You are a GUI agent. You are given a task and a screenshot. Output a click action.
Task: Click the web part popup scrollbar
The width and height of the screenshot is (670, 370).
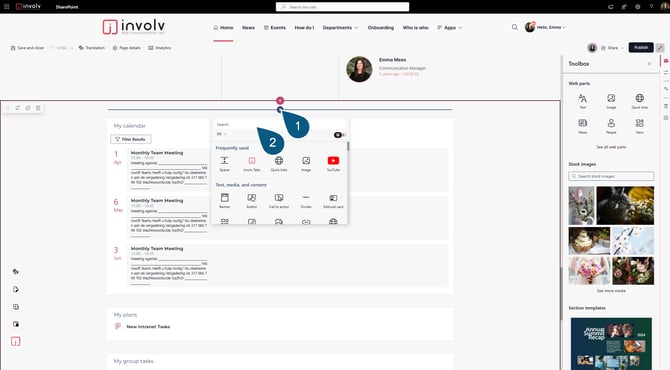point(348,147)
